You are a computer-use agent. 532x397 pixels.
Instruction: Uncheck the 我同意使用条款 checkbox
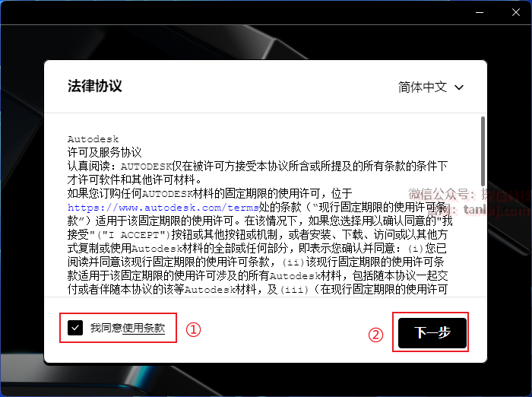75,328
